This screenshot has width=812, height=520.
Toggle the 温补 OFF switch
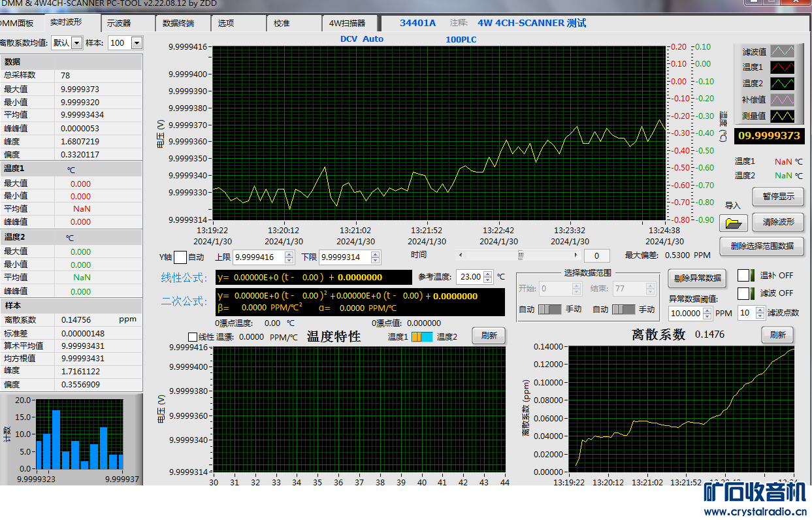(747, 276)
